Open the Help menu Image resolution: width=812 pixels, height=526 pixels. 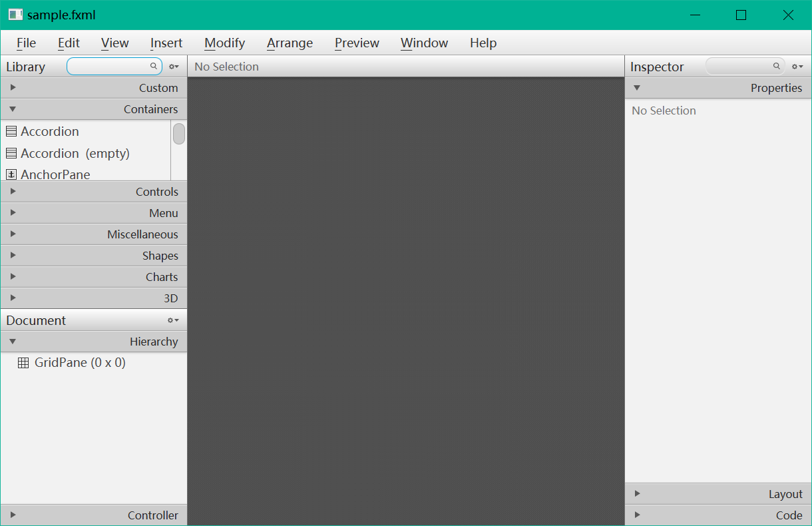[483, 43]
